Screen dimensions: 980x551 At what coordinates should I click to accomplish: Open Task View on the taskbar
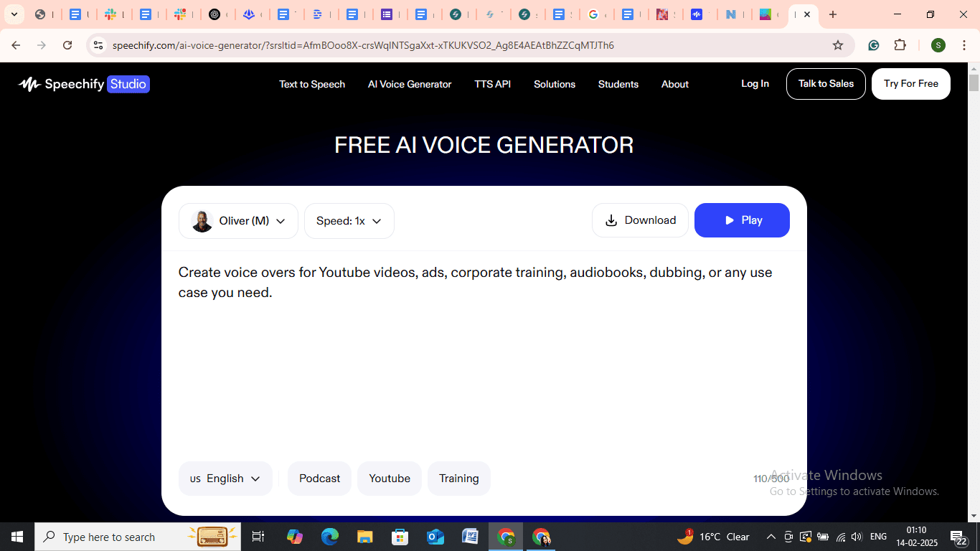click(x=258, y=537)
